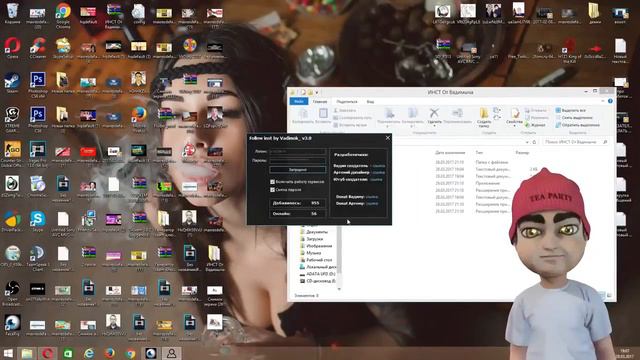Open the Properties button dropdown arrow

[x=514, y=126]
